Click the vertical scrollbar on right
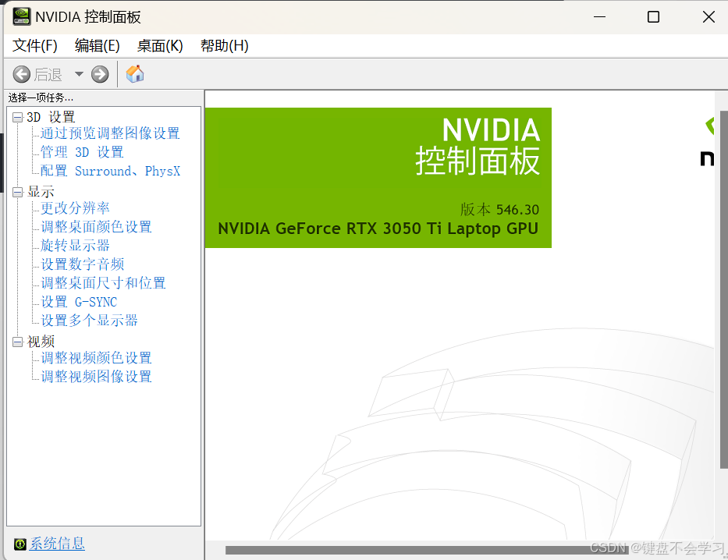This screenshot has height=560, width=728. (x=724, y=289)
